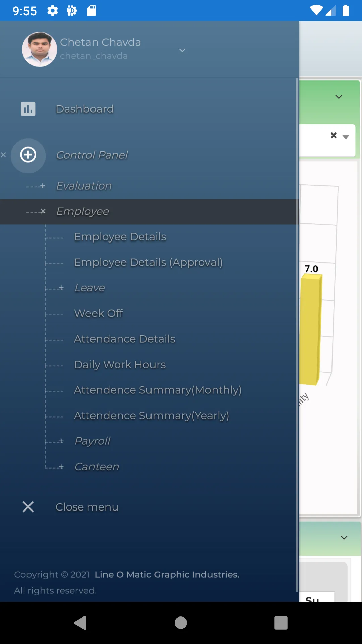Viewport: 362px width, 644px height.
Task: Click the Copyright © 2021 text
Action: [x=52, y=575]
